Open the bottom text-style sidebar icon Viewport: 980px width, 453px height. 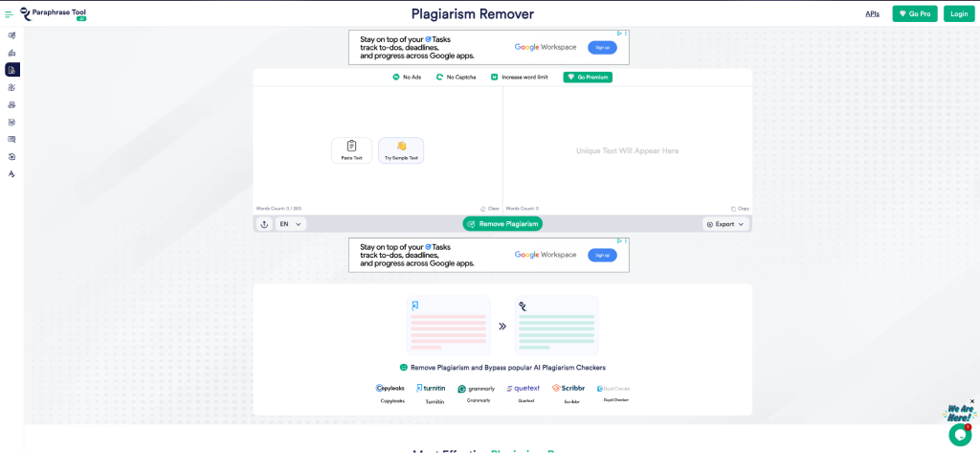coord(11,174)
